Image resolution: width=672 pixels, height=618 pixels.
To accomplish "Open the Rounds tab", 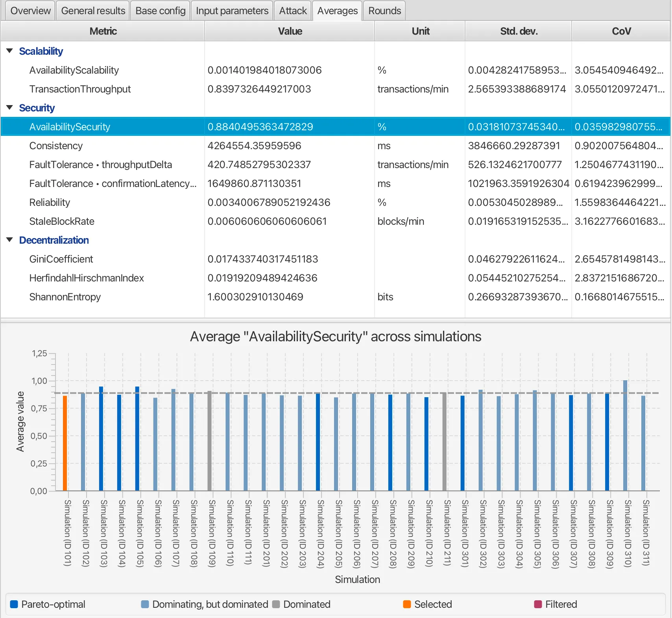I will [x=384, y=11].
